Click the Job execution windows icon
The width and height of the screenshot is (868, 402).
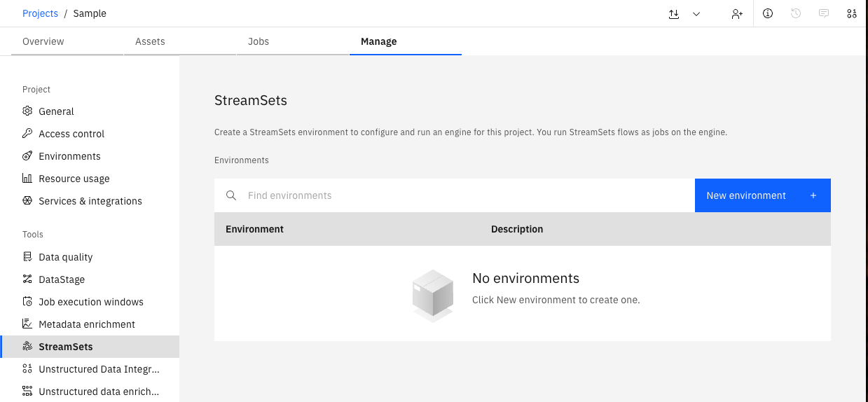(x=27, y=302)
